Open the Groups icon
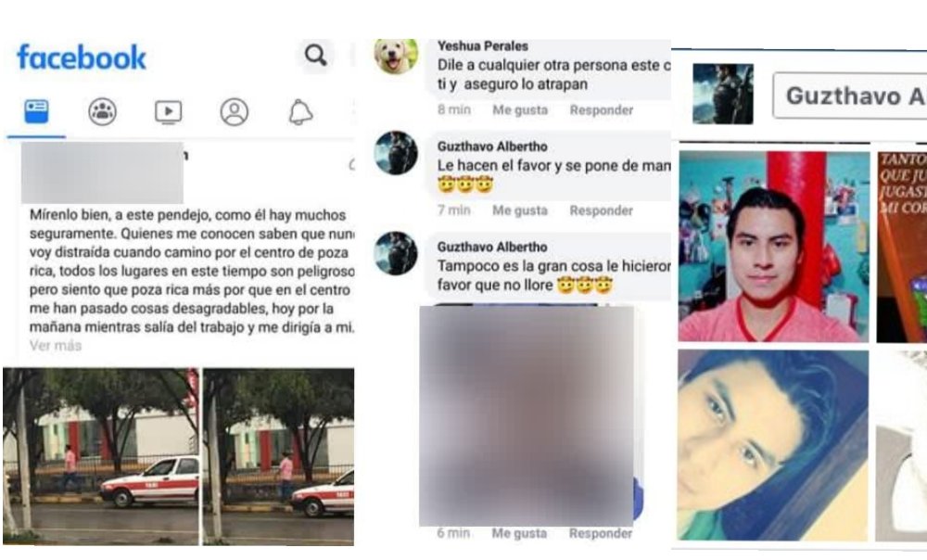The height and width of the screenshot is (560, 927). 102,112
